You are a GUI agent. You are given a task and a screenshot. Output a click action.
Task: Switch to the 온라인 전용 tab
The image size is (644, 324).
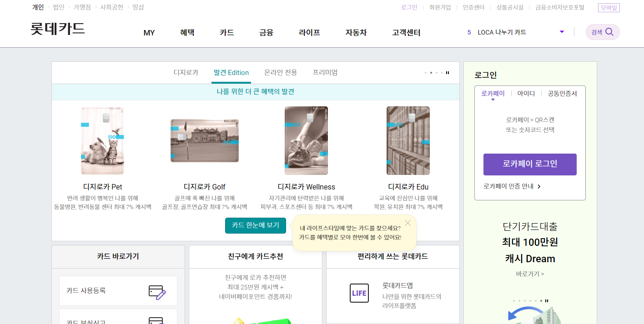point(281,72)
